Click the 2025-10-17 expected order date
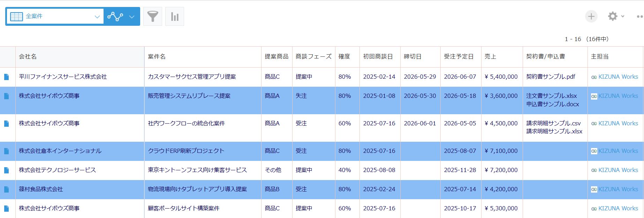The width and height of the screenshot is (644, 218). coord(460,208)
